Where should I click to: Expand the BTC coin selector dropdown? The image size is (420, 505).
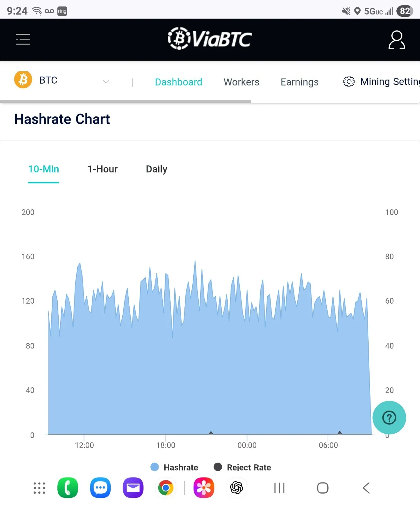click(x=106, y=82)
